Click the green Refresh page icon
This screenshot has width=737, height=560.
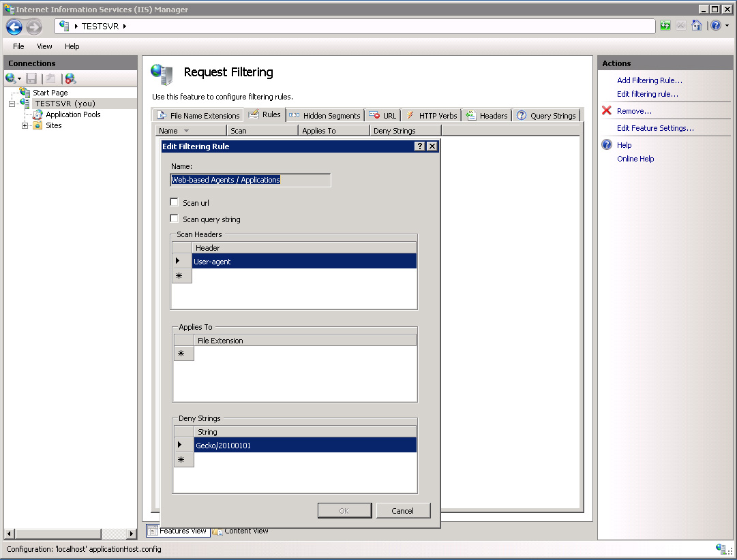tap(665, 25)
